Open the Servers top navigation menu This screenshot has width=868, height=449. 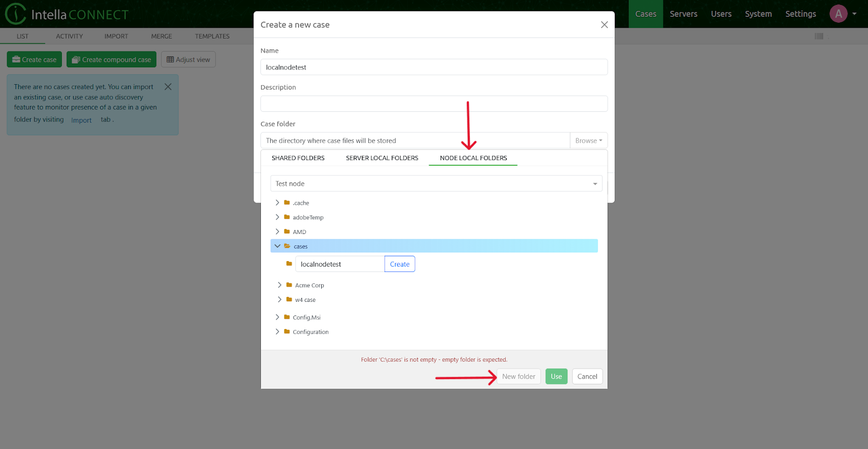pos(683,14)
